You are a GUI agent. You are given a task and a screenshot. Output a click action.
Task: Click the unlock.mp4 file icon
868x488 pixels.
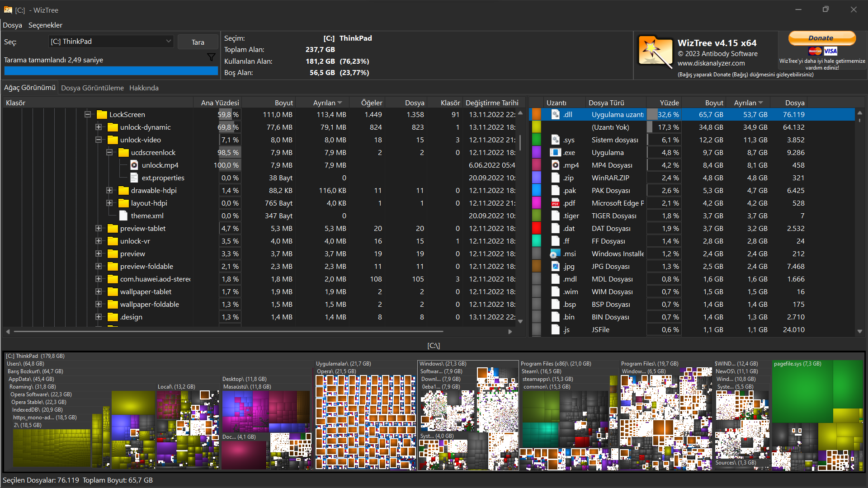click(134, 165)
